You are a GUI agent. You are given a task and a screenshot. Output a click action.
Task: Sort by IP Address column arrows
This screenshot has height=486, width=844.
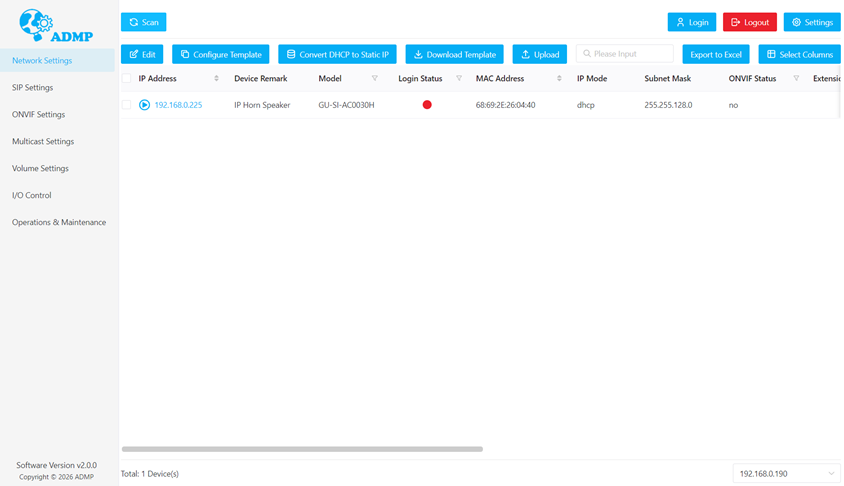[x=216, y=79]
